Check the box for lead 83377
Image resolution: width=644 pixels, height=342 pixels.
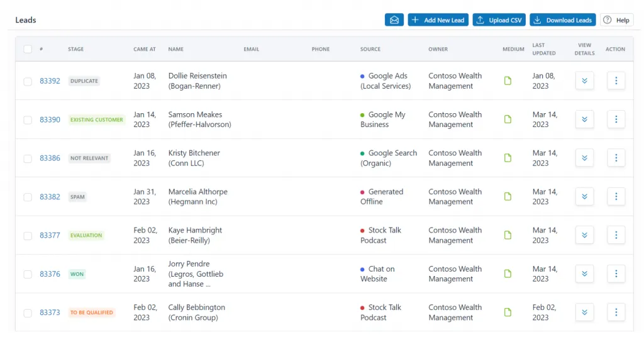[x=28, y=236]
